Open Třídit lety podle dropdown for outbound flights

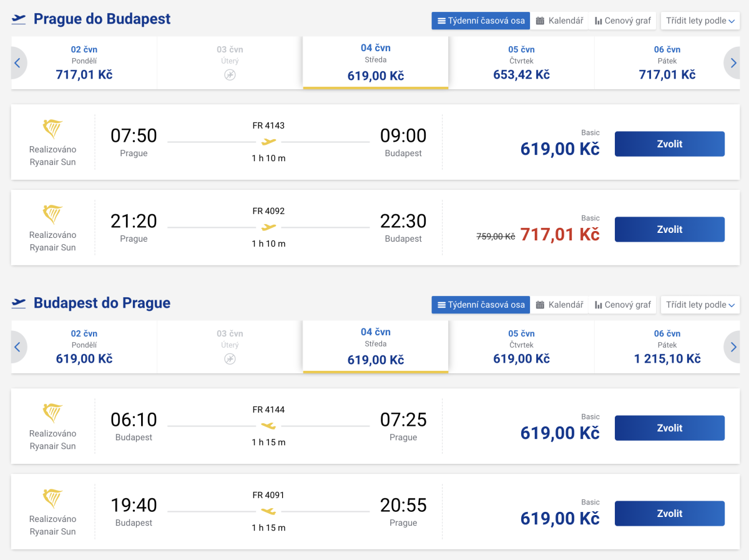[700, 21]
